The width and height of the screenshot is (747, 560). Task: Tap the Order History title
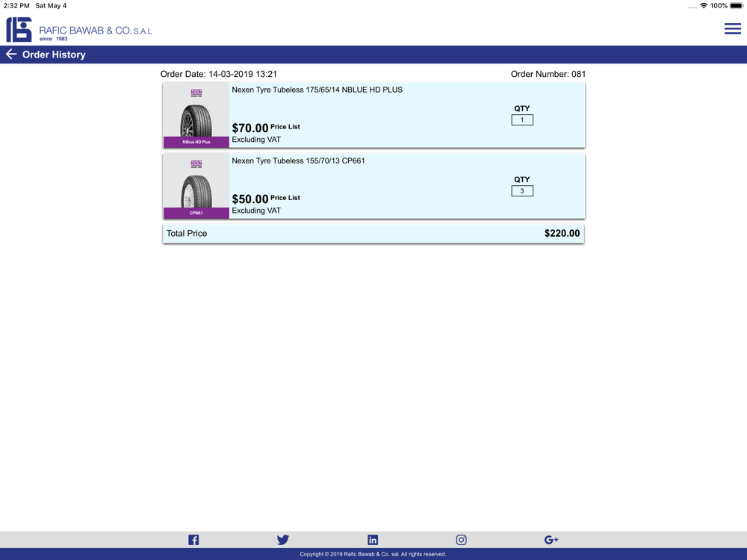(54, 55)
